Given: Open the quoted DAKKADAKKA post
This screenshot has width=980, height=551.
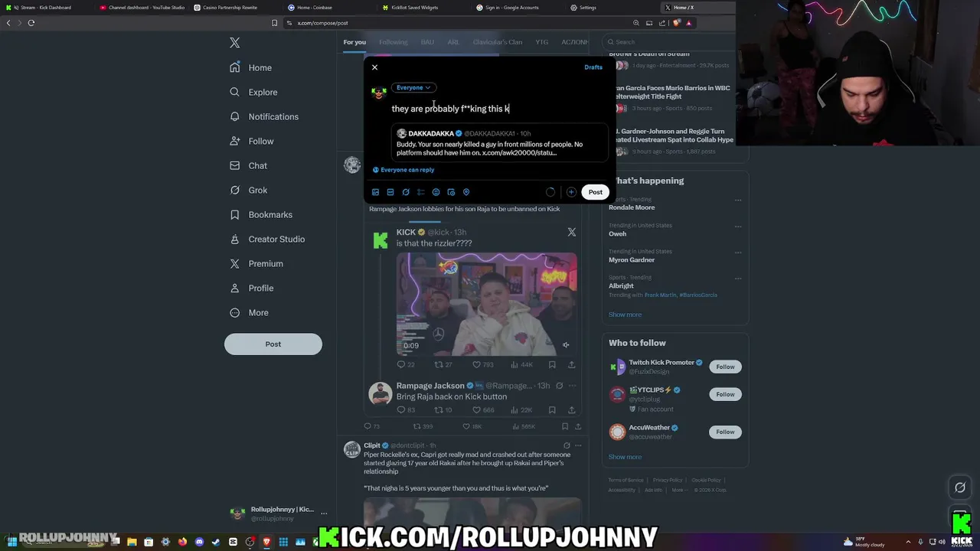Looking at the screenshot, I should 499,143.
